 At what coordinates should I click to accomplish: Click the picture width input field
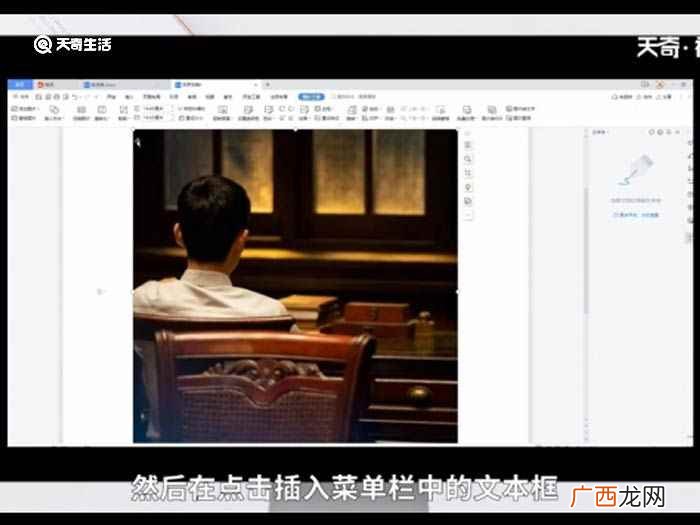click(152, 118)
